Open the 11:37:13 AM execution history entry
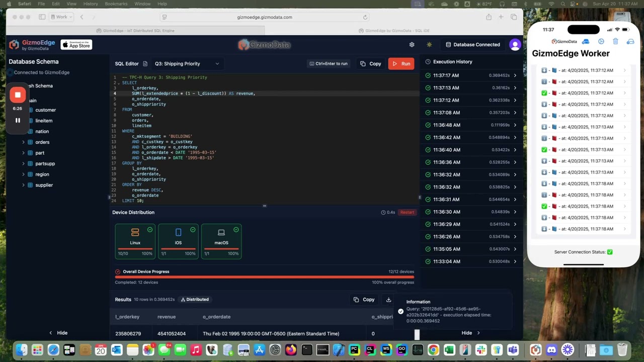This screenshot has height=362, width=644. [x=471, y=88]
